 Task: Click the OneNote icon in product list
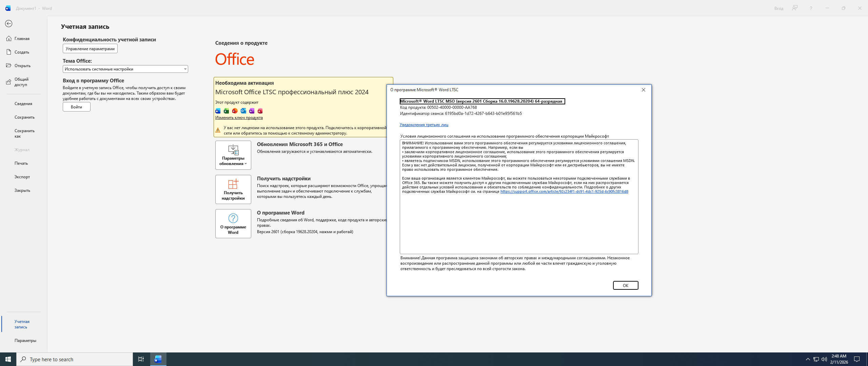pyautogui.click(x=252, y=111)
